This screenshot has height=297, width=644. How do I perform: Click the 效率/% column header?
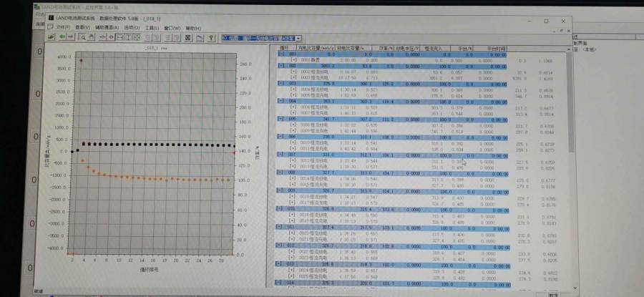coord(384,48)
